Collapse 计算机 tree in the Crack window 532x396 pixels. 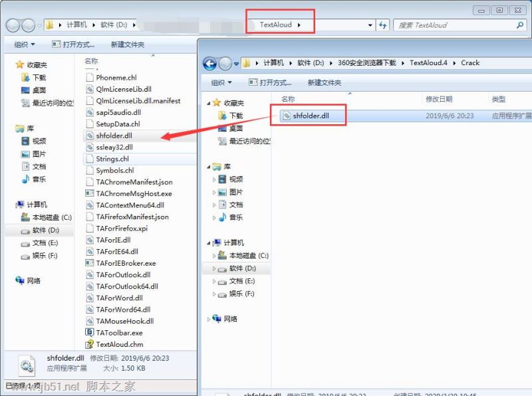pyautogui.click(x=208, y=243)
